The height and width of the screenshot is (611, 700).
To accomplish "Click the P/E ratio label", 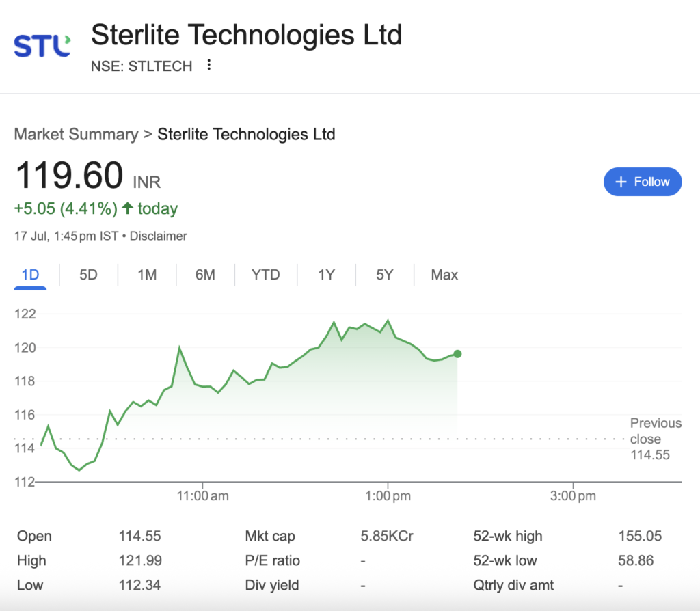I will click(x=272, y=560).
